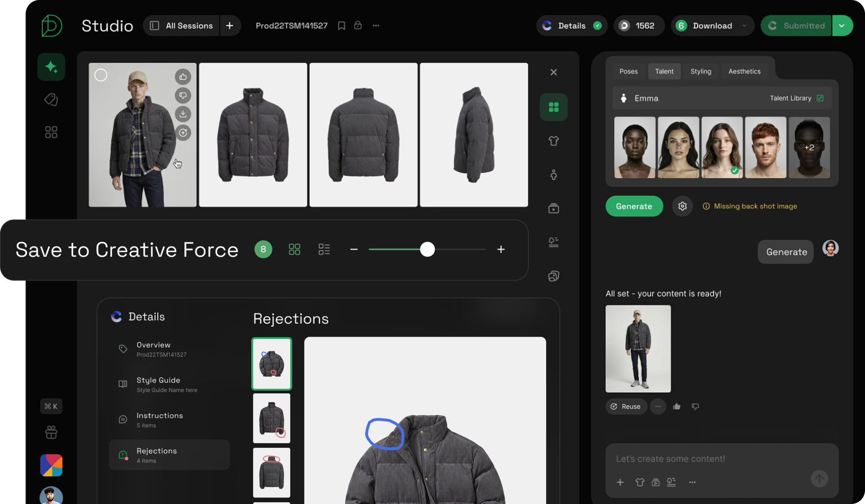Click the person model icon in vertical toolbar
The height and width of the screenshot is (504, 865).
(x=554, y=174)
